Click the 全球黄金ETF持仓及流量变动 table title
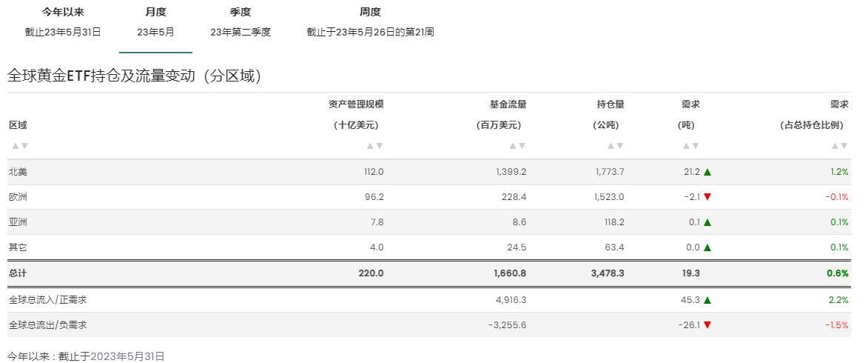 tap(134, 76)
